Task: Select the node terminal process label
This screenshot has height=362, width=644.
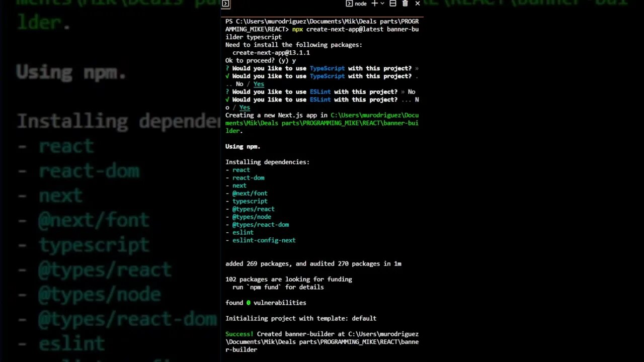Action: 361,4
